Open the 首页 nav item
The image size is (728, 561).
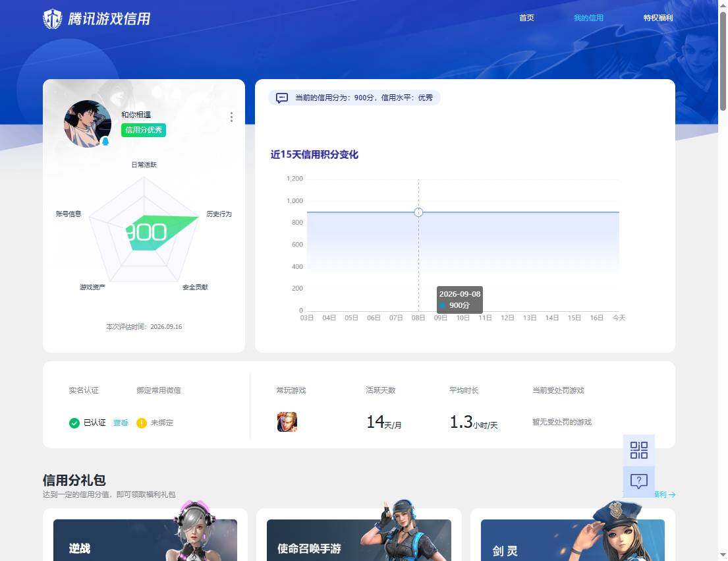pyautogui.click(x=526, y=18)
